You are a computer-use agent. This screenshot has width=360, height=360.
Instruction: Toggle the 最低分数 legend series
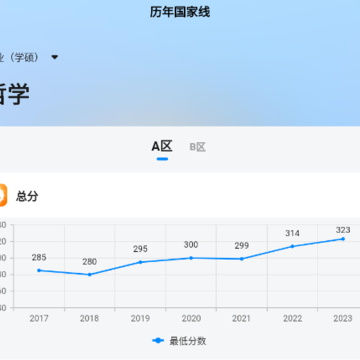(x=179, y=341)
